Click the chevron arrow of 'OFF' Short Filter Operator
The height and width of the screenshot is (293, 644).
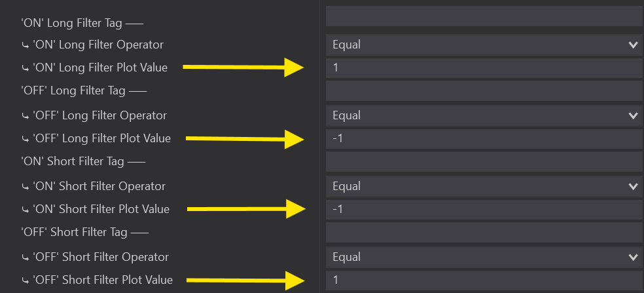633,257
